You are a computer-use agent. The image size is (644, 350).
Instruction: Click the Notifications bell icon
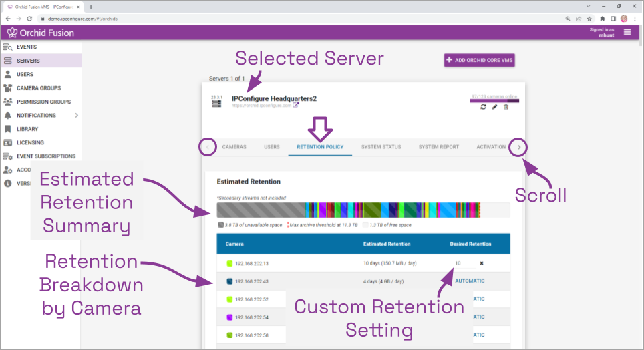8,115
